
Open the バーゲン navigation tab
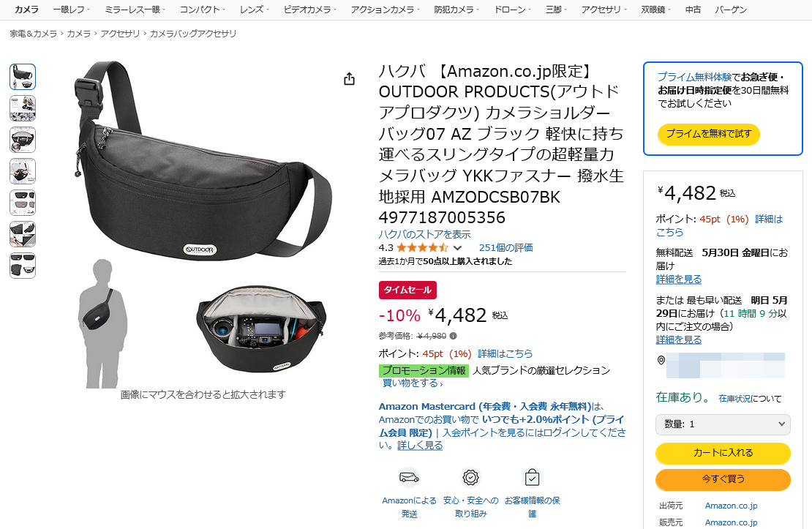[x=731, y=10]
